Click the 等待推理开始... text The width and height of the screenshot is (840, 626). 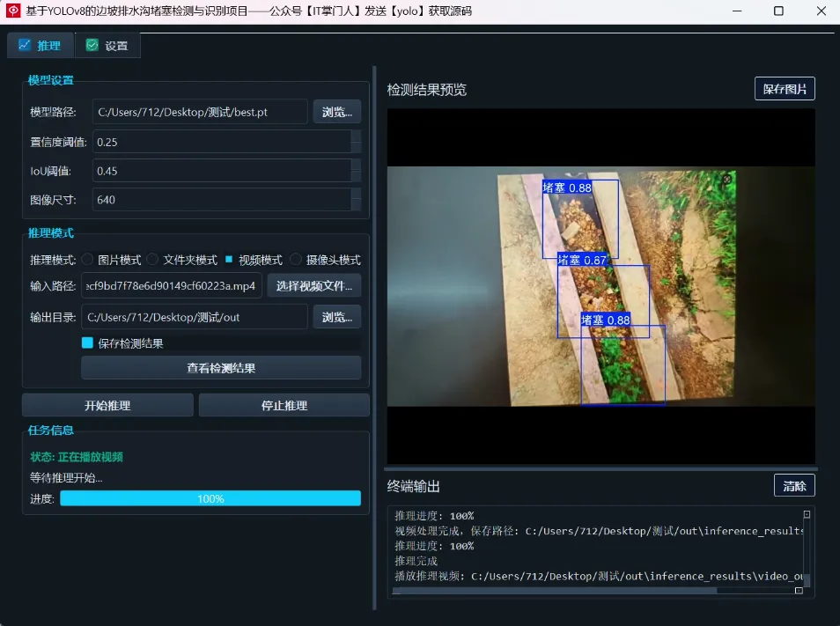tap(66, 478)
